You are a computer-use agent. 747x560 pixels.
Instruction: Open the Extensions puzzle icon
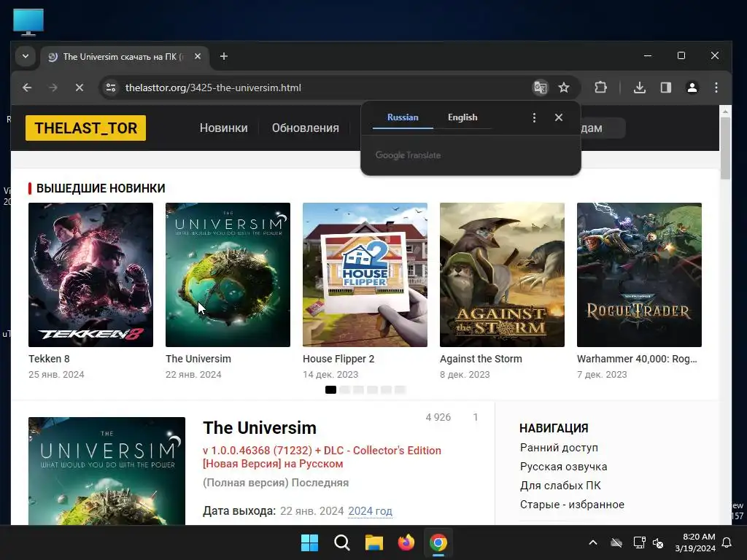click(601, 87)
